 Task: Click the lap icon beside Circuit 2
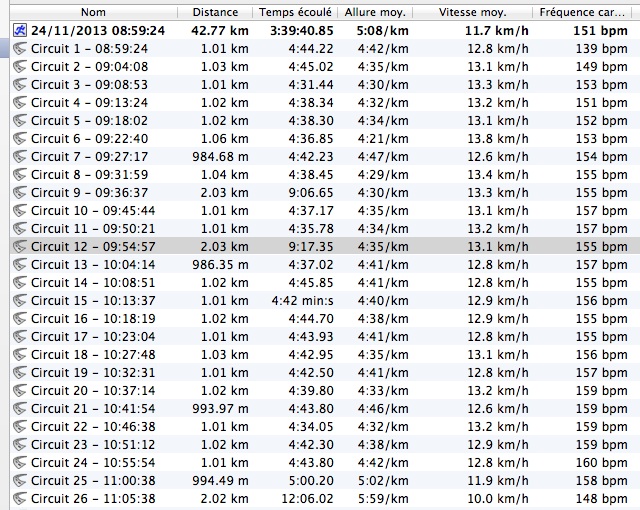click(20, 67)
